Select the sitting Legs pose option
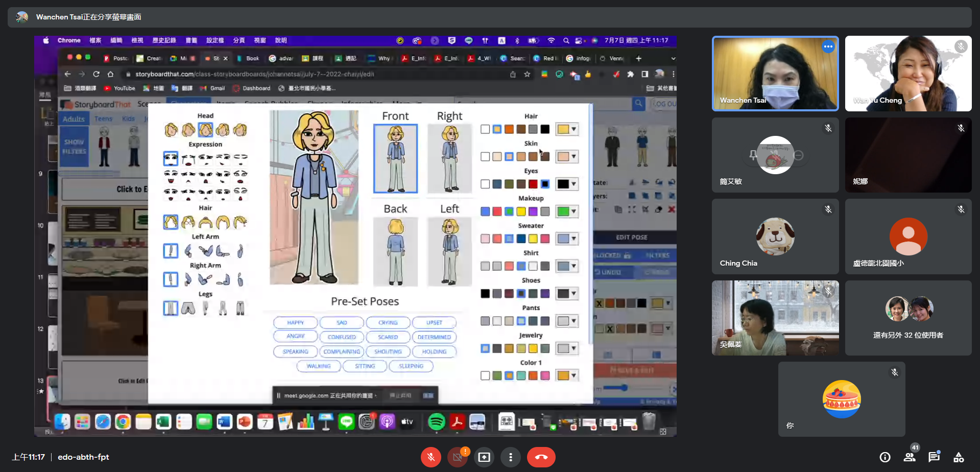Screen dimensions: 980x472 click(188, 308)
